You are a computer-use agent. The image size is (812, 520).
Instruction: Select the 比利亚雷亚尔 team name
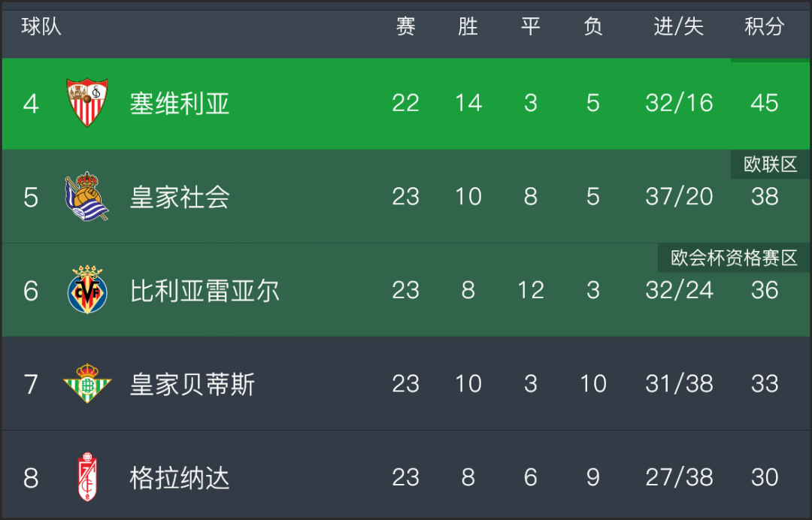tap(205, 290)
